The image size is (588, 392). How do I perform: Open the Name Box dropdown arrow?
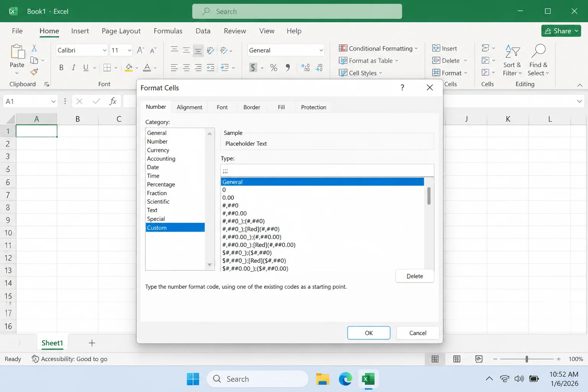tap(53, 101)
